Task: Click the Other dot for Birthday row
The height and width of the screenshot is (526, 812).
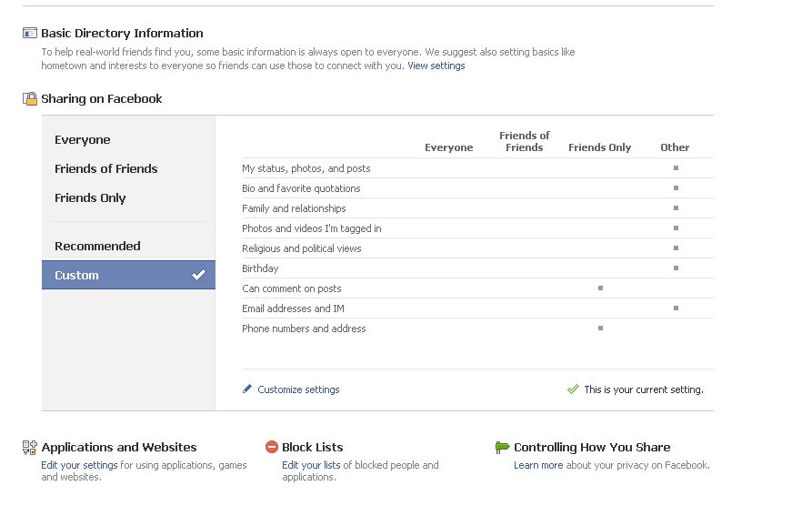Action: tap(676, 268)
